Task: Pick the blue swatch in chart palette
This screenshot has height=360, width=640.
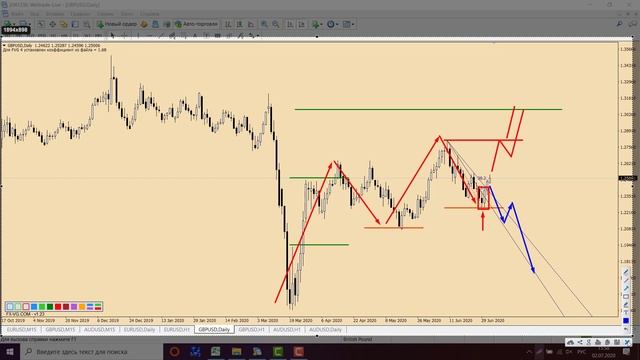Action: coord(34,307)
